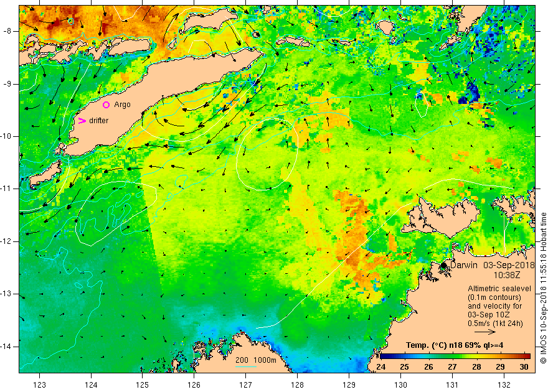Click the 'Temp. (°C) n18 69% ql>=4' title
Viewport: 548px width, 392px height.
coord(455,345)
